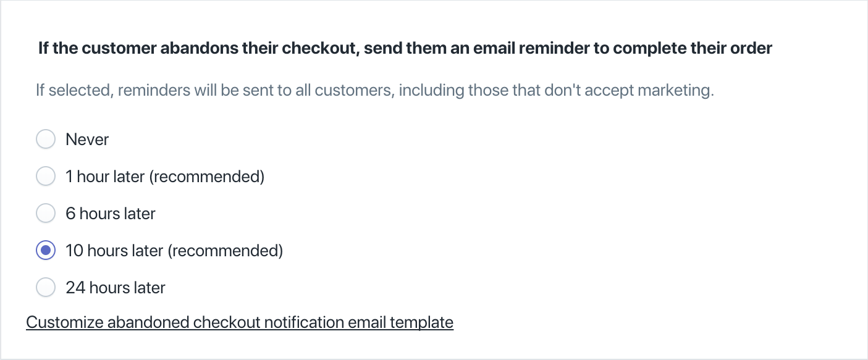Click the "6 hours later" label text
868x360 pixels.
coord(111,214)
